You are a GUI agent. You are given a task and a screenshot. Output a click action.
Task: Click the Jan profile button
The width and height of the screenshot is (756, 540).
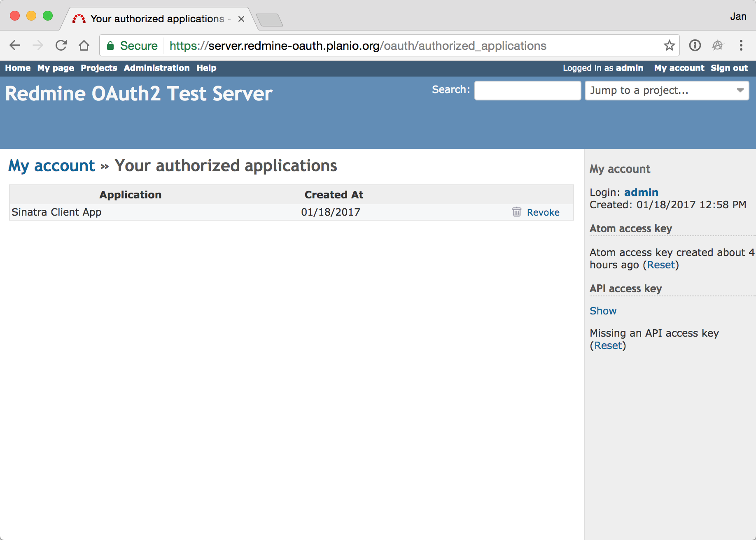[x=738, y=16]
